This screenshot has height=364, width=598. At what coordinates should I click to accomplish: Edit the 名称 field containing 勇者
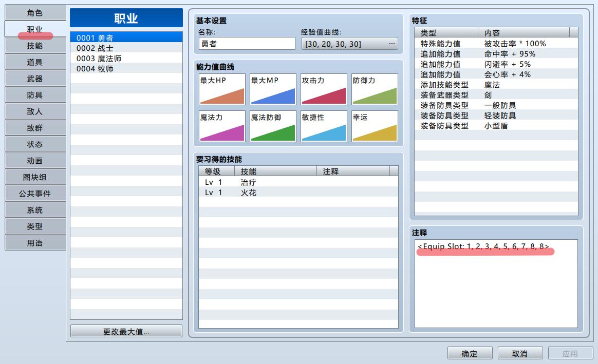pos(247,44)
